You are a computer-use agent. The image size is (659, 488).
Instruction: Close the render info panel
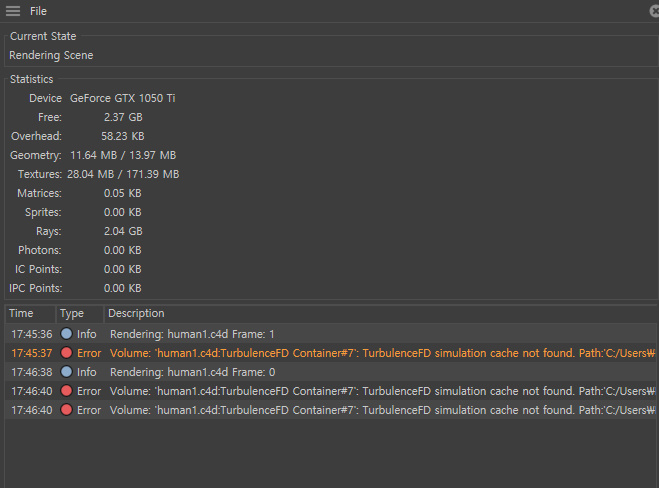click(x=654, y=11)
